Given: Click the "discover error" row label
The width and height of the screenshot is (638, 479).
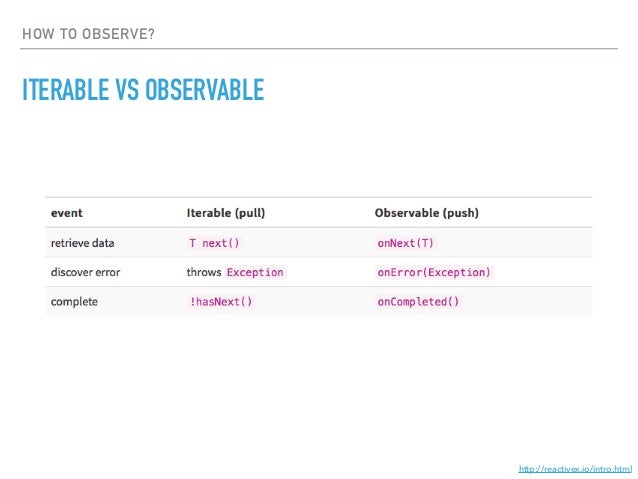Looking at the screenshot, I should 87,272.
